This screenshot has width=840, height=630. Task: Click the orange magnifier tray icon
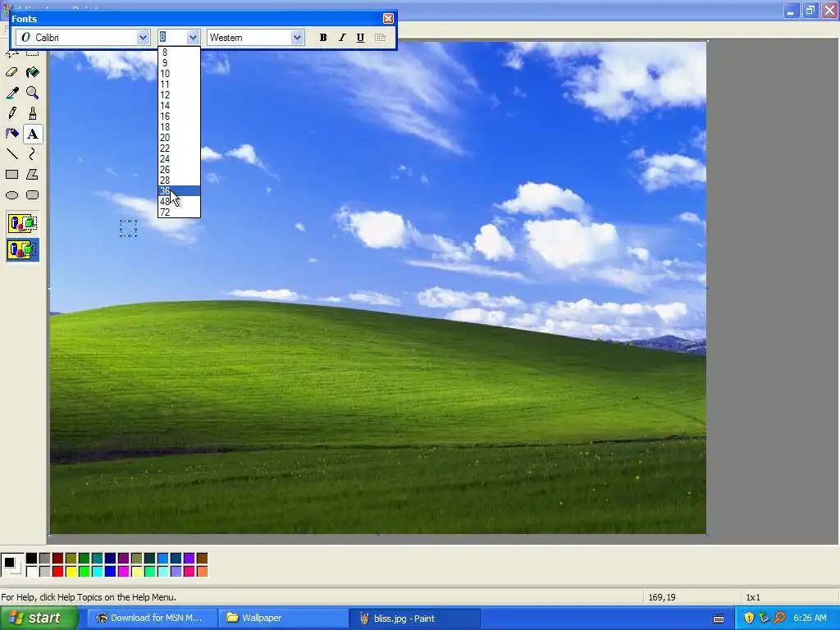[779, 619]
